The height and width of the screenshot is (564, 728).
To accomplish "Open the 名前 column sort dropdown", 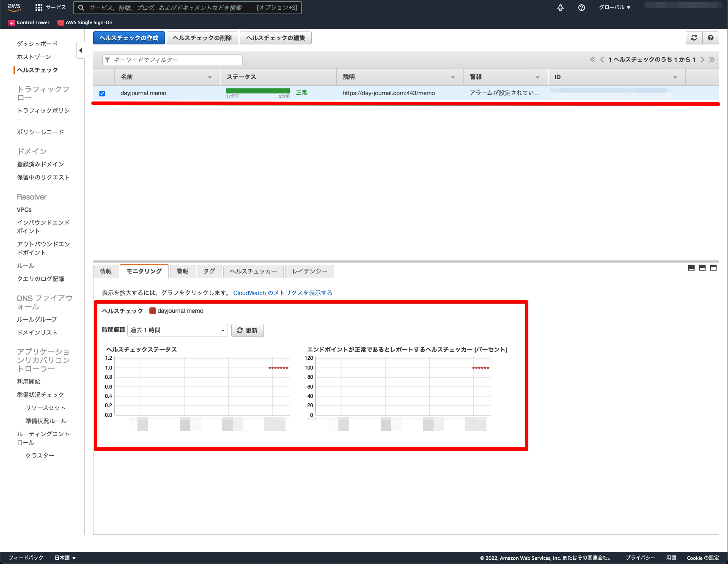I will 210,77.
